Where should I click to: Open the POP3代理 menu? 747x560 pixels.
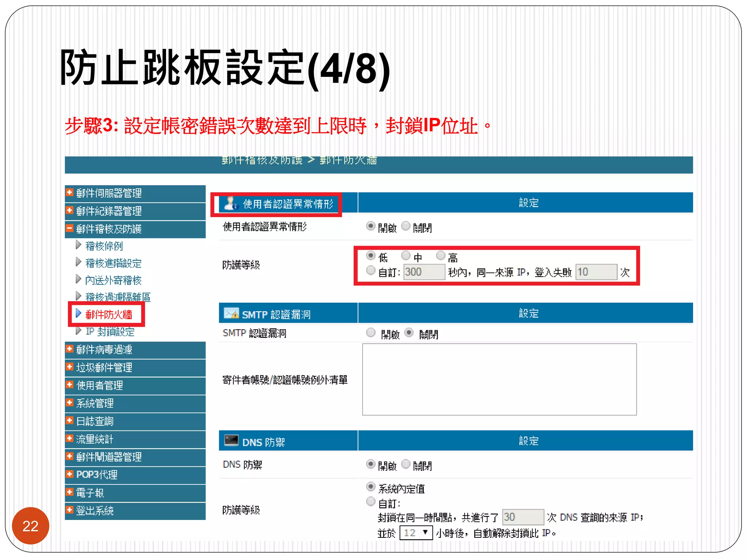(x=135, y=475)
